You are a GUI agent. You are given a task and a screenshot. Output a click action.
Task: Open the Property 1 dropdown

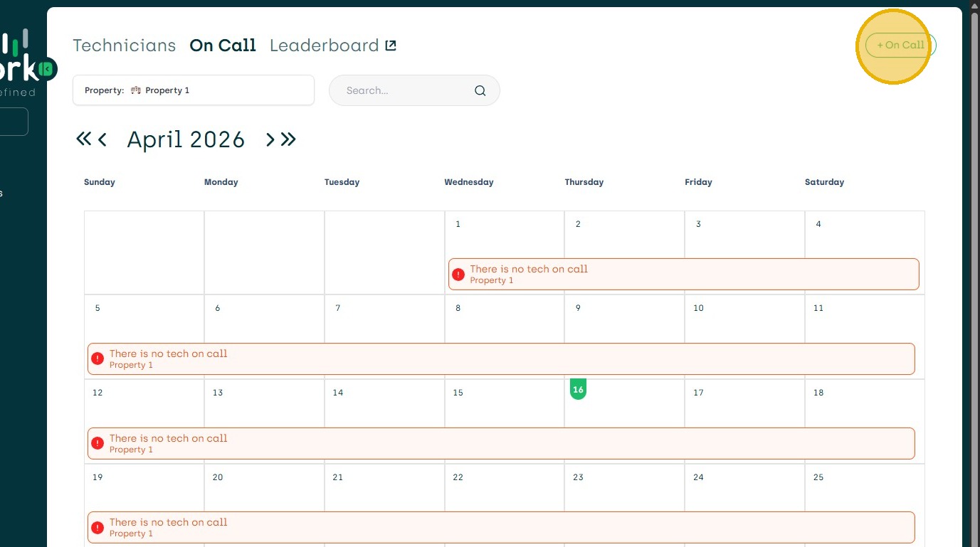coord(194,90)
